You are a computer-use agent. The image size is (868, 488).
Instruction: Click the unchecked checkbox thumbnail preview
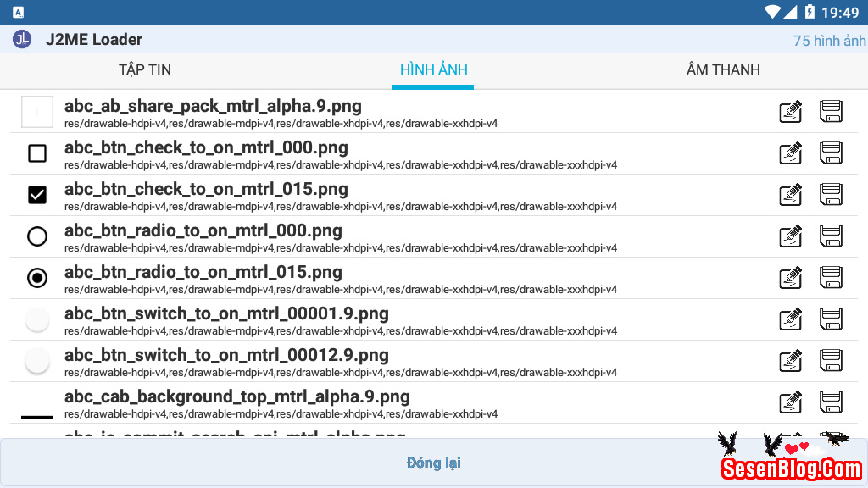point(37,153)
